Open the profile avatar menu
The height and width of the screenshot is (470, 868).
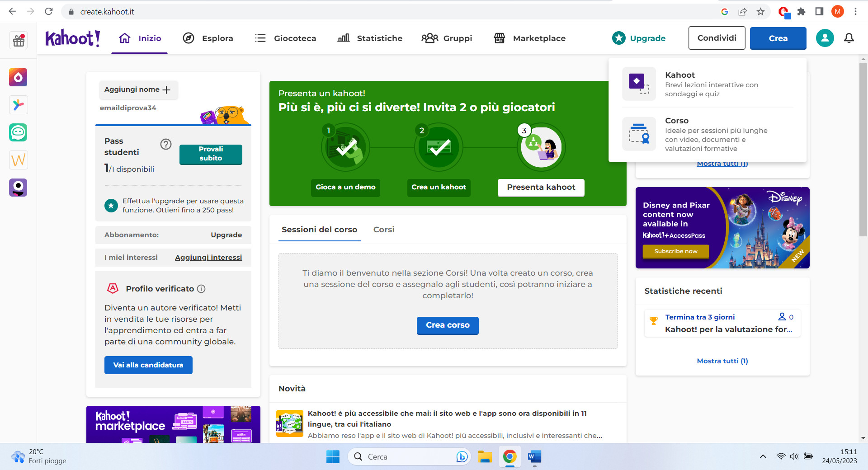pyautogui.click(x=824, y=38)
